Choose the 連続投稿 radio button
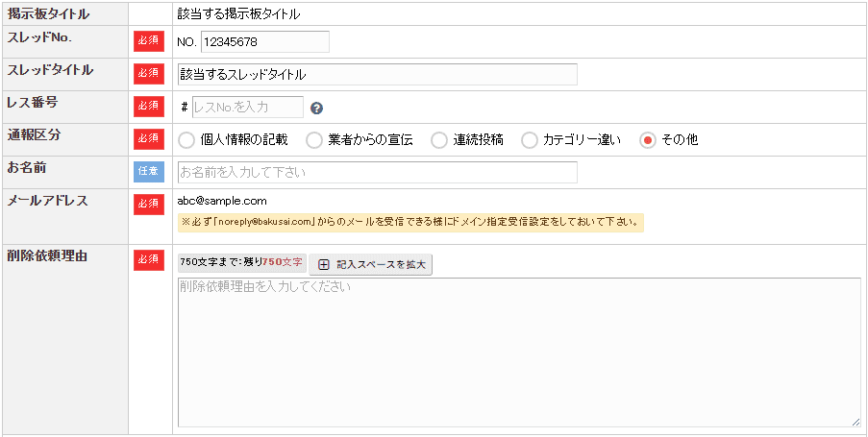868x437 pixels. click(439, 140)
